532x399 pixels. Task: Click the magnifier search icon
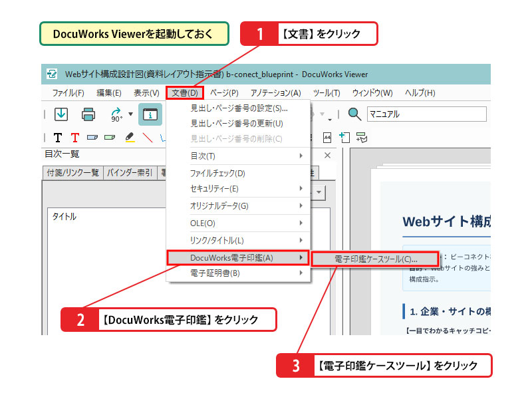(x=354, y=114)
